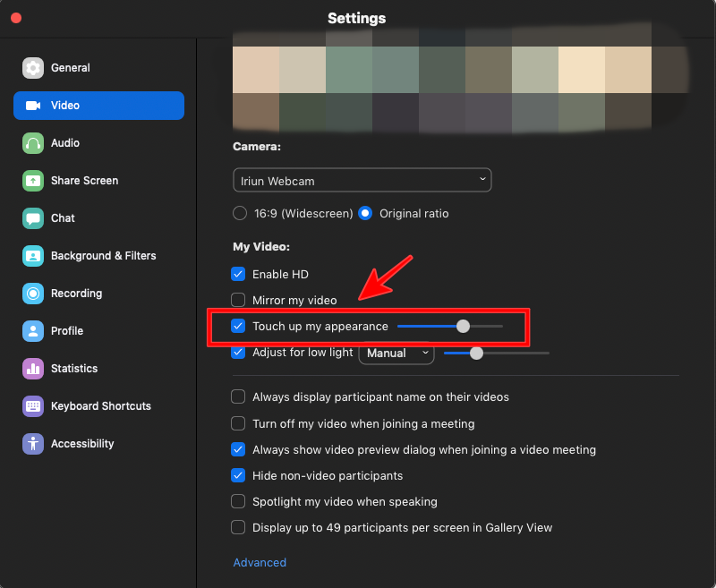The height and width of the screenshot is (588, 716).
Task: Uncheck the Enable HD checkbox
Action: pos(238,274)
